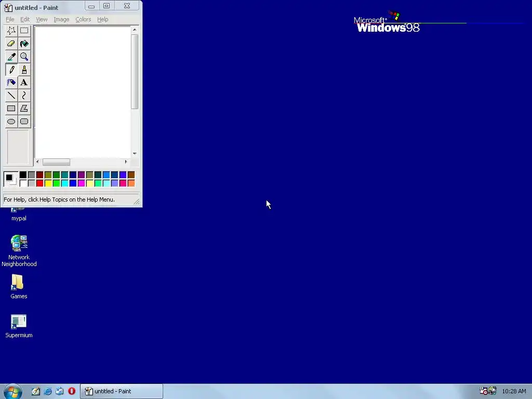Select the Pencil tool

[11, 70]
